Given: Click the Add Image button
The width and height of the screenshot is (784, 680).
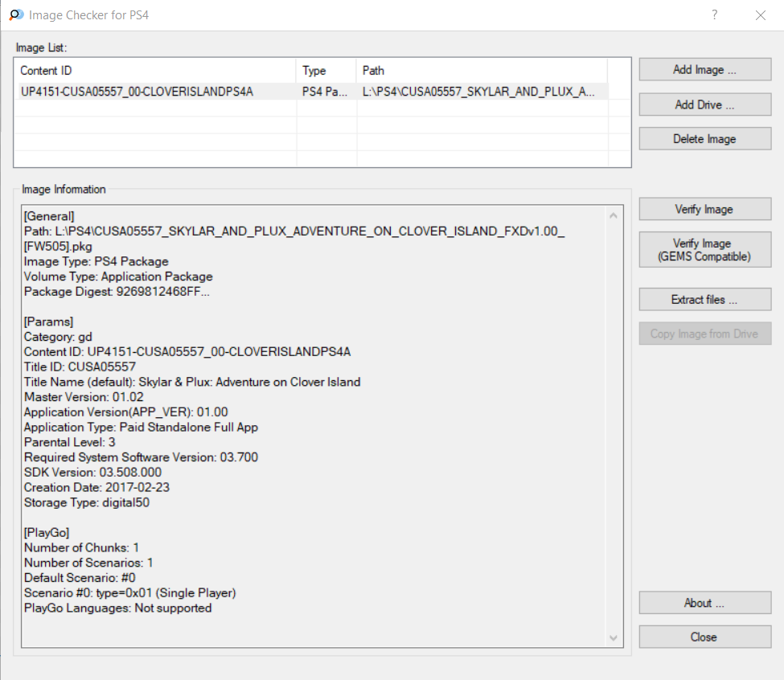Looking at the screenshot, I should point(705,69).
